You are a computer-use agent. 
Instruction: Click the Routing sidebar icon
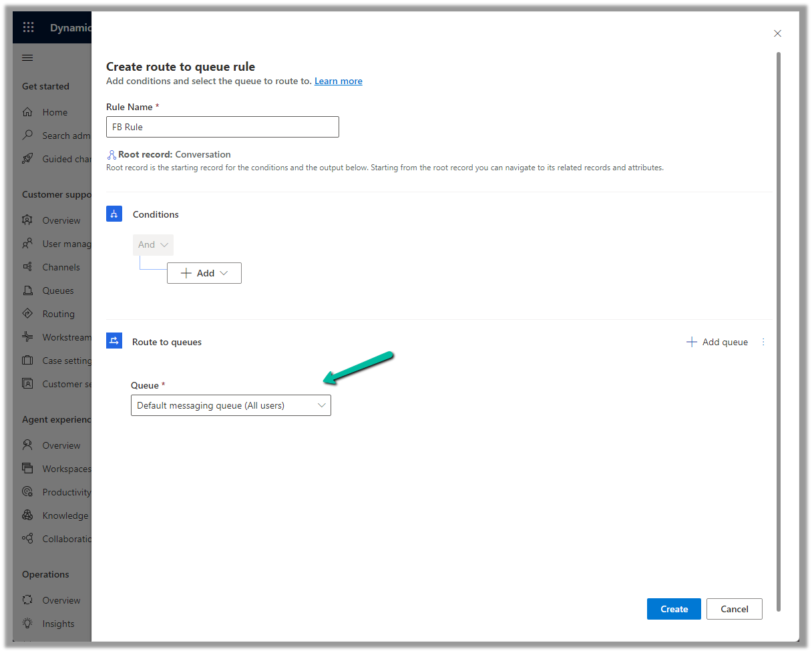[x=27, y=314]
